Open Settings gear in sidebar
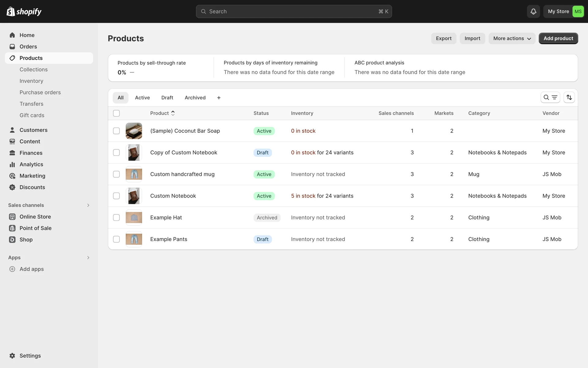This screenshot has width=588, height=368. click(12, 356)
